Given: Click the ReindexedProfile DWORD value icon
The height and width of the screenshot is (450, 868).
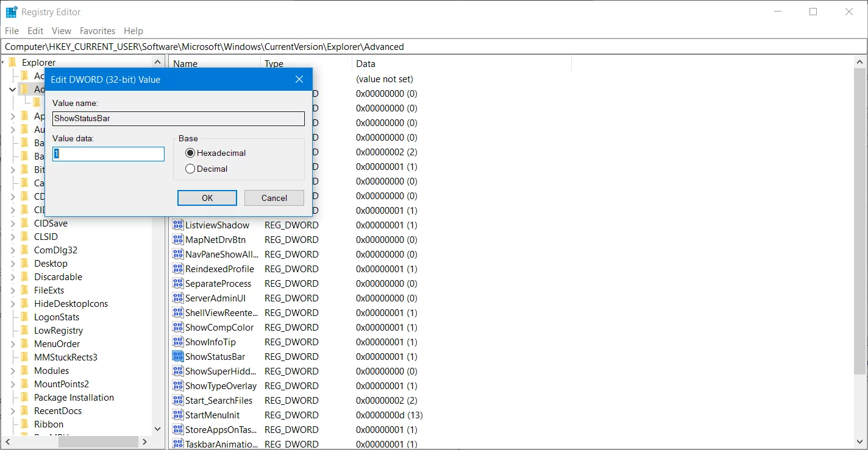Looking at the screenshot, I should (178, 269).
